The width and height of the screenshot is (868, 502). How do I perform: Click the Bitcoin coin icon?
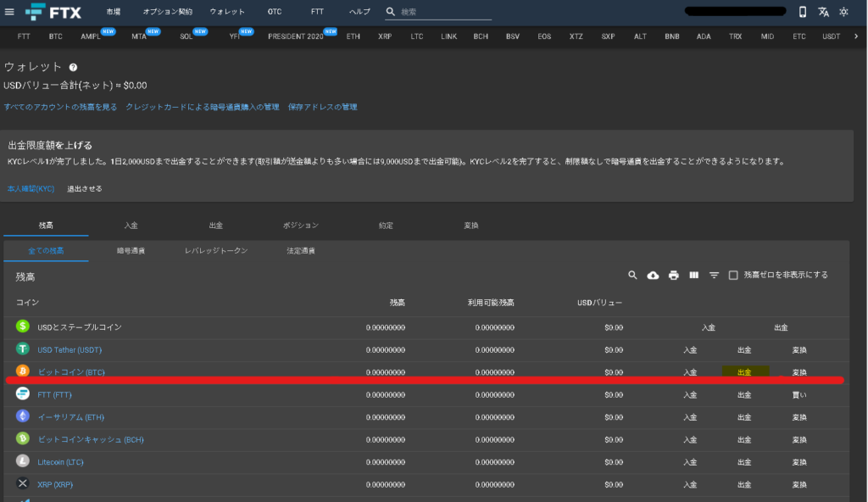[23, 371]
